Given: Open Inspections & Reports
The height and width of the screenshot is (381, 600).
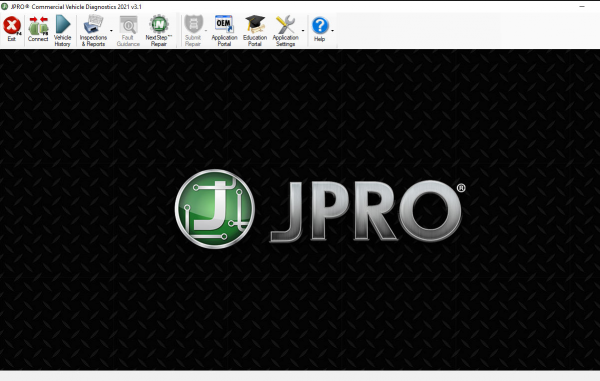Looking at the screenshot, I should [93, 31].
